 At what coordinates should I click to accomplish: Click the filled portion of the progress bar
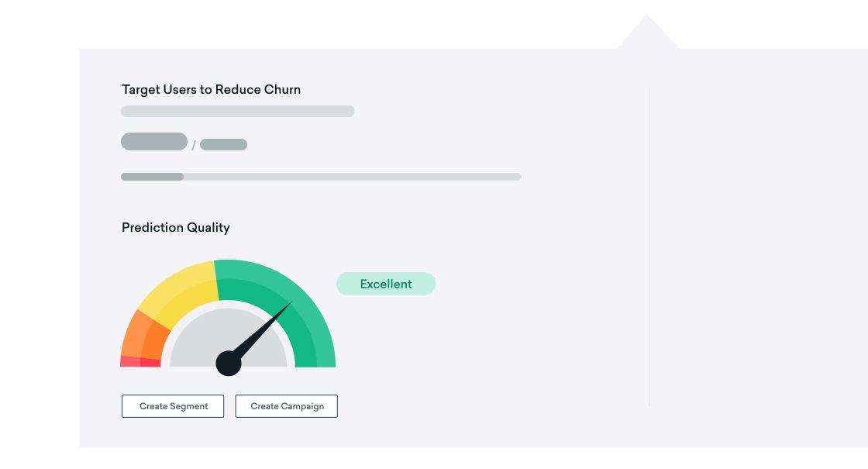point(152,177)
